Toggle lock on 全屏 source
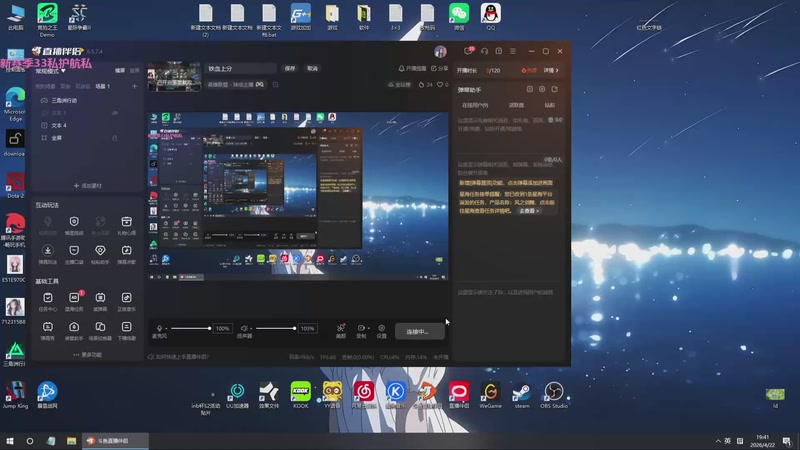Image resolution: width=800 pixels, height=450 pixels. 115,138
